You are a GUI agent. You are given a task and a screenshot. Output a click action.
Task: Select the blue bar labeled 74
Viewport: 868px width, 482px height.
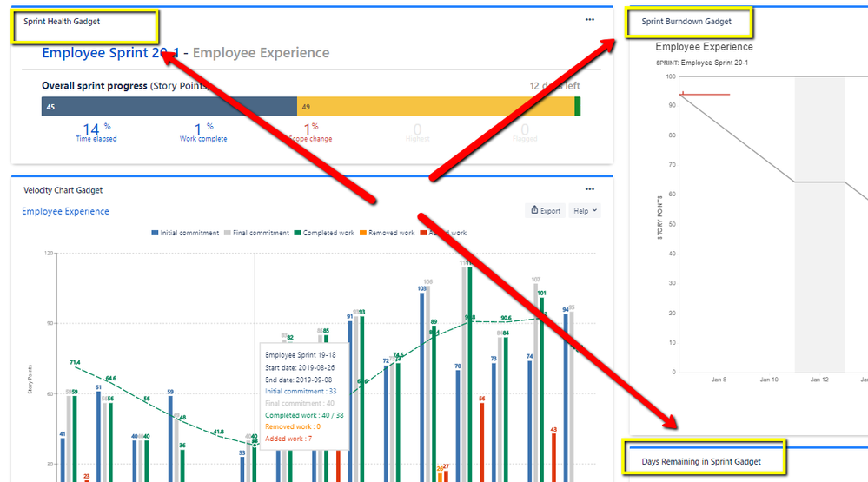point(530,421)
